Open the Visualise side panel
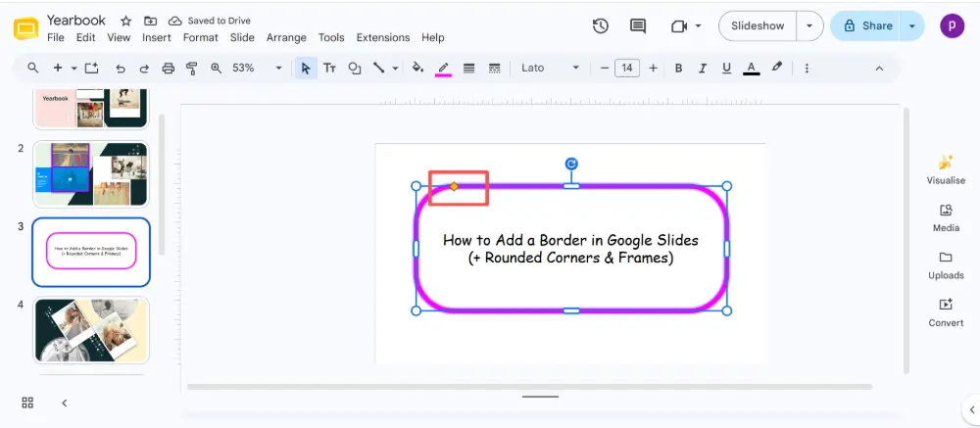 click(x=946, y=170)
